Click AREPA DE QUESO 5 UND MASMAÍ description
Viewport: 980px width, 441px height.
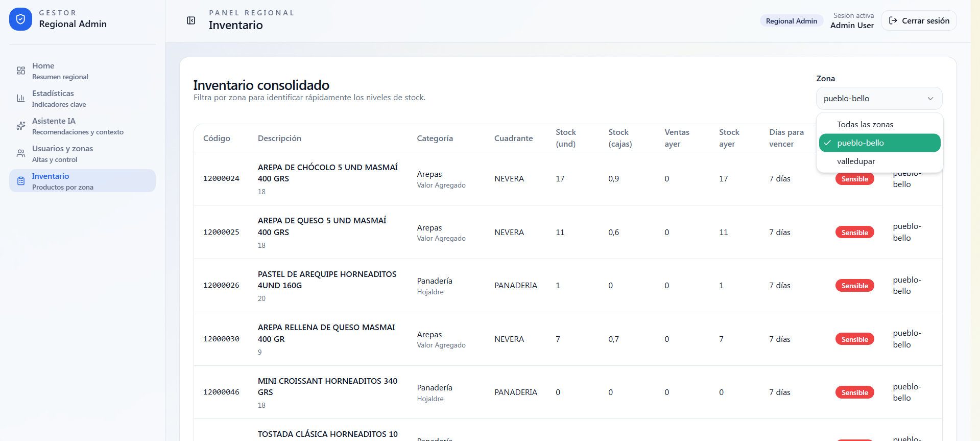pos(322,226)
